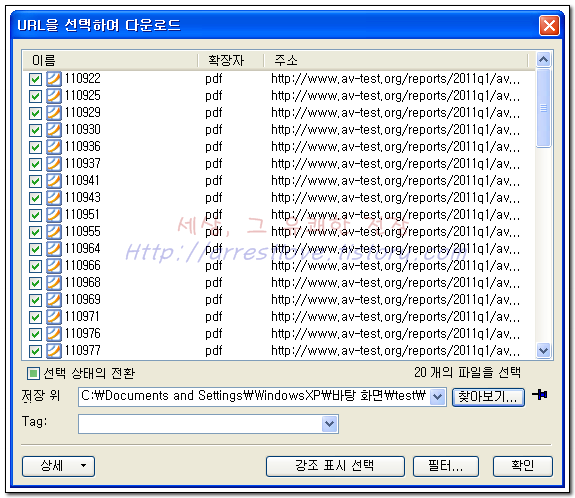Viewport: 575px width, 498px height.
Task: Open the save location path dropdown
Action: [437, 397]
